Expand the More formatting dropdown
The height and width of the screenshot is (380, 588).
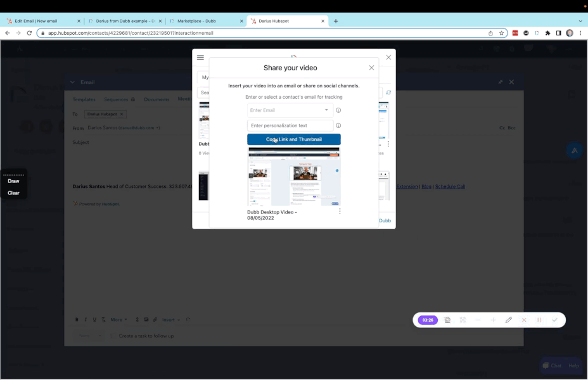point(118,320)
